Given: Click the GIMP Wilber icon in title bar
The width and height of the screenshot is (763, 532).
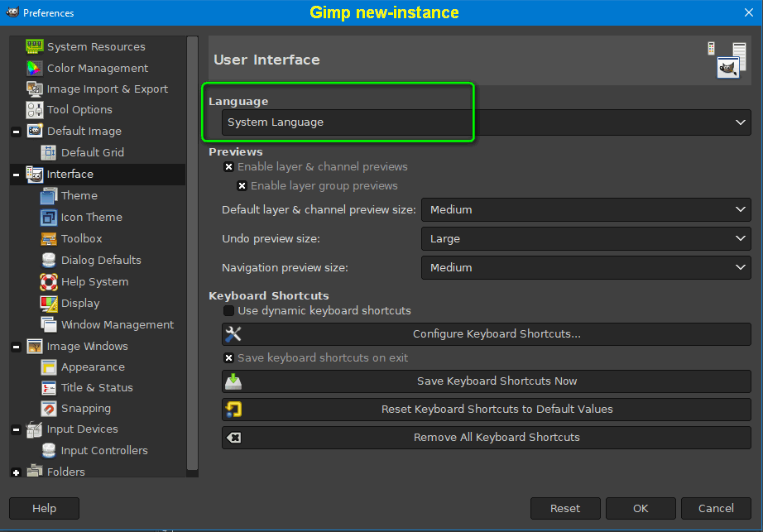Looking at the screenshot, I should (x=12, y=12).
